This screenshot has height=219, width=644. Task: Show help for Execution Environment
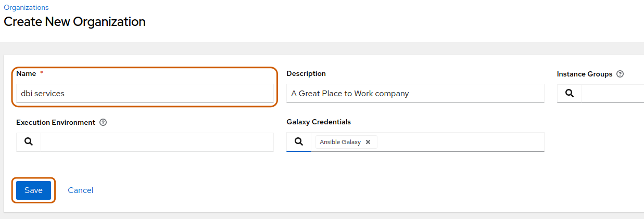pos(103,123)
